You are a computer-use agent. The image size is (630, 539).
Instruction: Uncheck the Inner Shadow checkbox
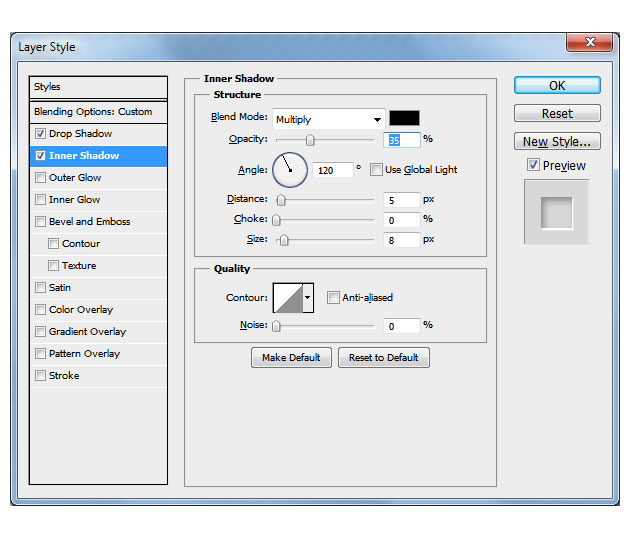pyautogui.click(x=40, y=155)
